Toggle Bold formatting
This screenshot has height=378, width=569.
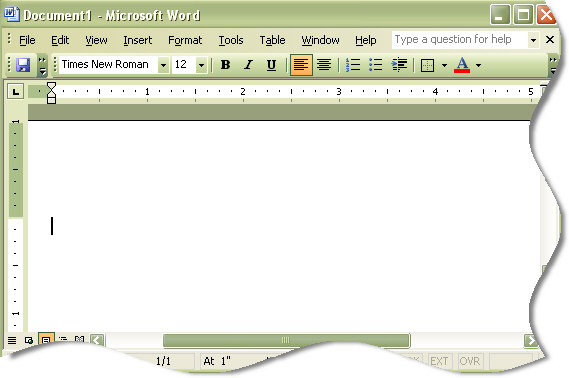(x=225, y=65)
